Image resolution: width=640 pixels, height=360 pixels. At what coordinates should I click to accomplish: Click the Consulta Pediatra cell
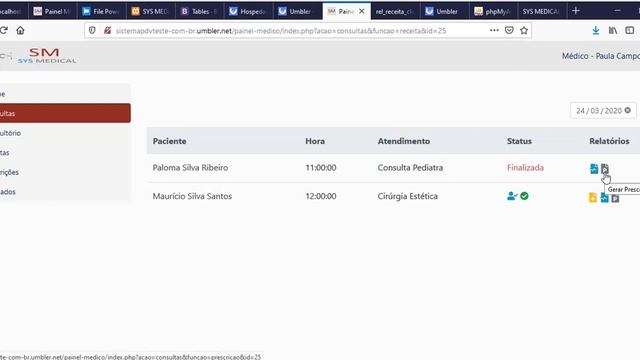pyautogui.click(x=410, y=167)
